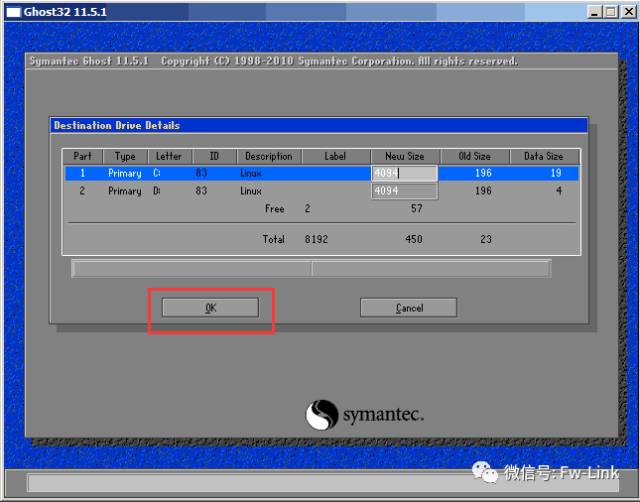Select partition row 1 with drive C:
The height and width of the screenshot is (502, 640).
coord(322,173)
